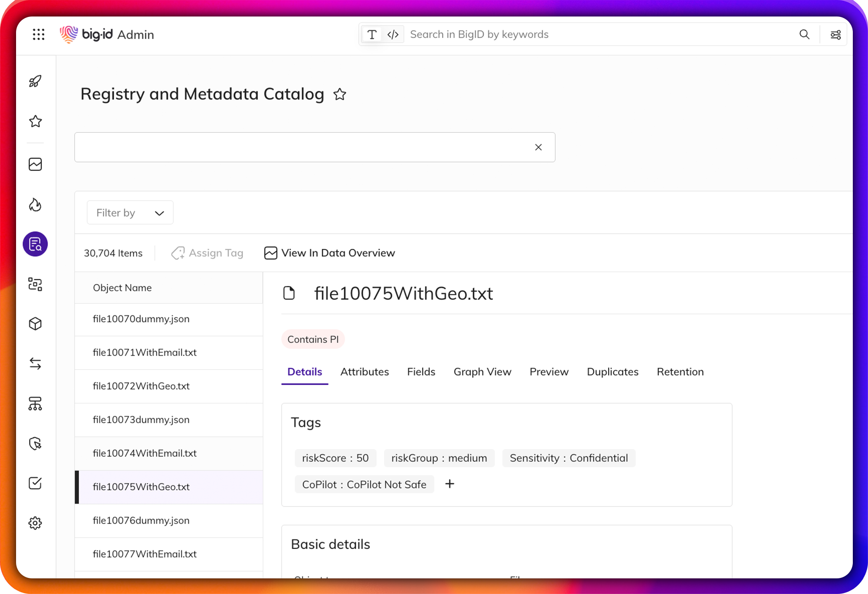Click the Assign Tag button
Screen dimensions: 868x594
pos(207,253)
